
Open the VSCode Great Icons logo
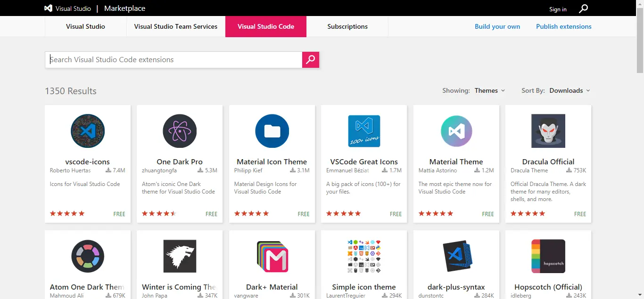(364, 131)
